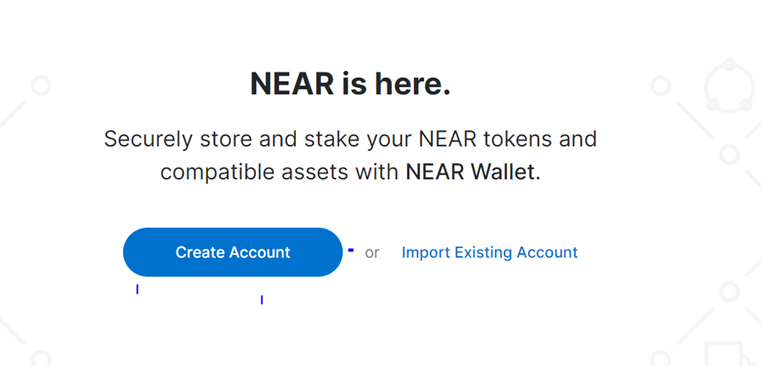Click the small circle beside the orbit graphic

(x=661, y=86)
